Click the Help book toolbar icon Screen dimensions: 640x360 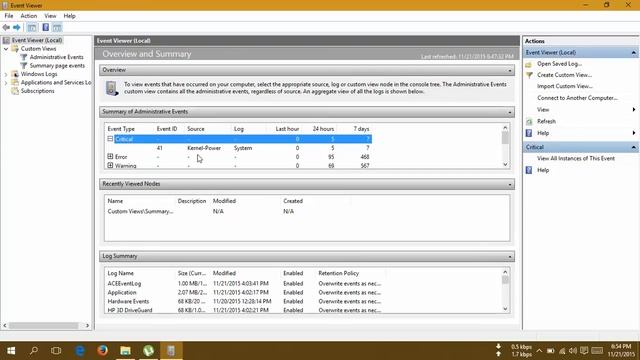tap(45, 27)
